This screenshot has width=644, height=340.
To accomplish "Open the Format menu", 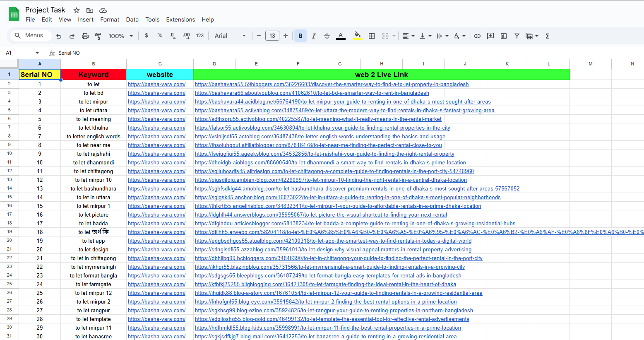I will 110,19.
